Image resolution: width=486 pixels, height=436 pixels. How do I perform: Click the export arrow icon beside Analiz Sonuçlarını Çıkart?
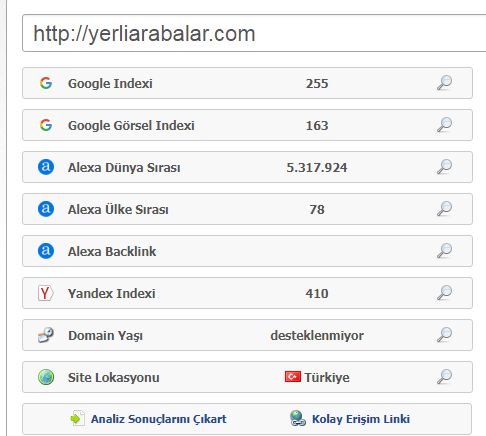(77, 418)
